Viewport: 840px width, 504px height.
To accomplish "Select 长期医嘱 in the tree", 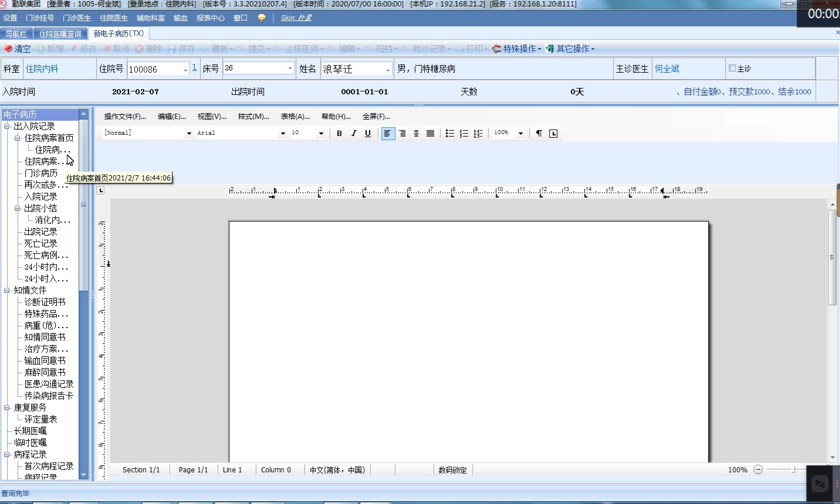I will (31, 431).
